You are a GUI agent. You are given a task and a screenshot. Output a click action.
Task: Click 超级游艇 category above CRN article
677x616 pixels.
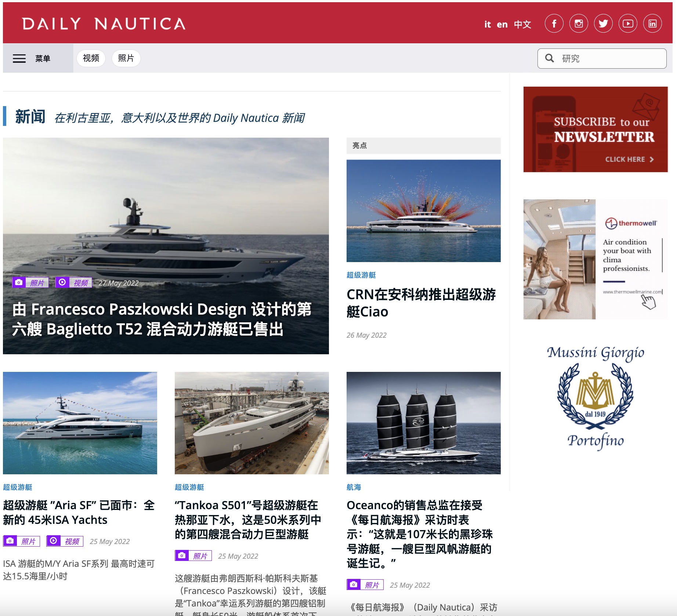[x=361, y=275]
